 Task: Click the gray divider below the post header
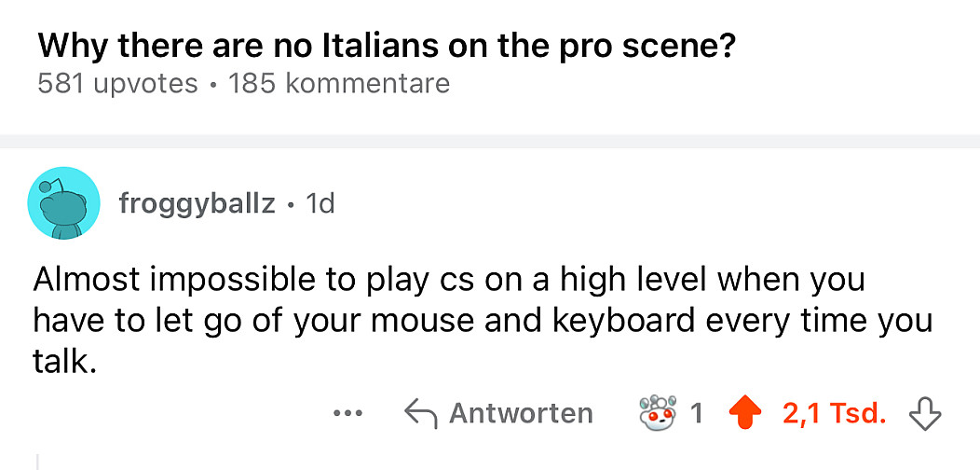[x=490, y=141]
